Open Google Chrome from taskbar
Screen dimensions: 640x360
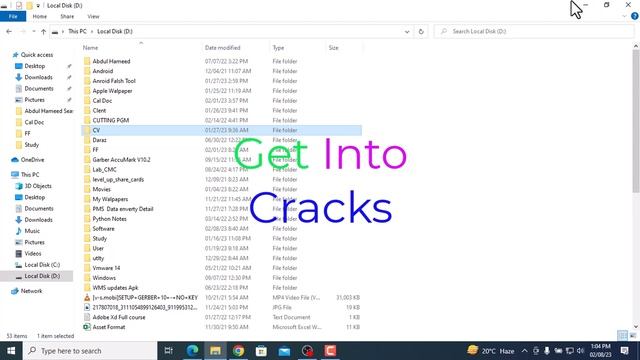pyautogui.click(x=238, y=351)
